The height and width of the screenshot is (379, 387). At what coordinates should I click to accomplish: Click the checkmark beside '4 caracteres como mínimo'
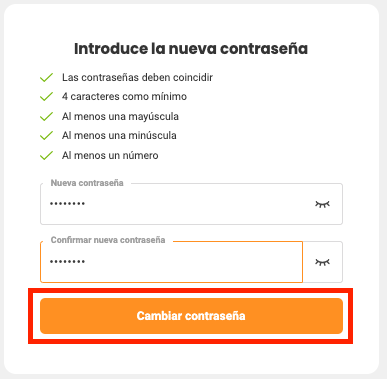46,96
